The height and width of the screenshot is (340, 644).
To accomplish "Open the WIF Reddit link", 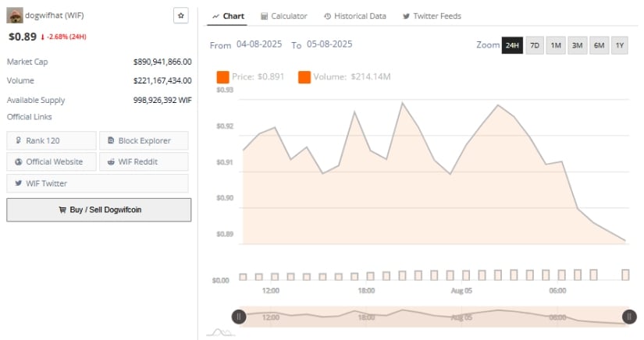I will click(144, 162).
